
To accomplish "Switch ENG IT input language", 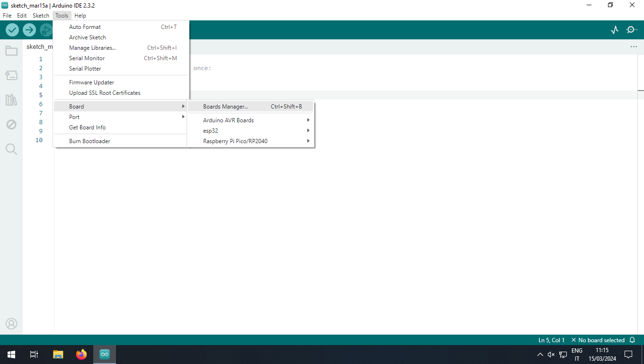I will coord(577,355).
